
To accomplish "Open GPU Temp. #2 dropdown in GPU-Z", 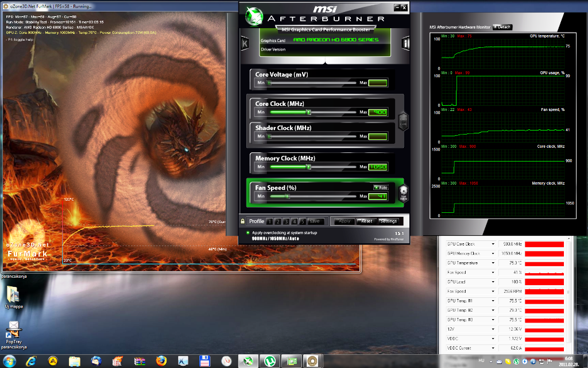I will [x=493, y=310].
